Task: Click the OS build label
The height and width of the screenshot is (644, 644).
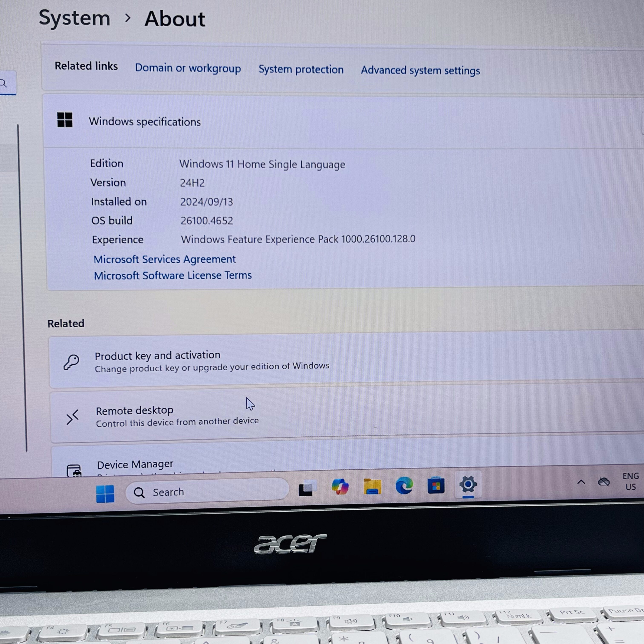Action: tap(112, 221)
